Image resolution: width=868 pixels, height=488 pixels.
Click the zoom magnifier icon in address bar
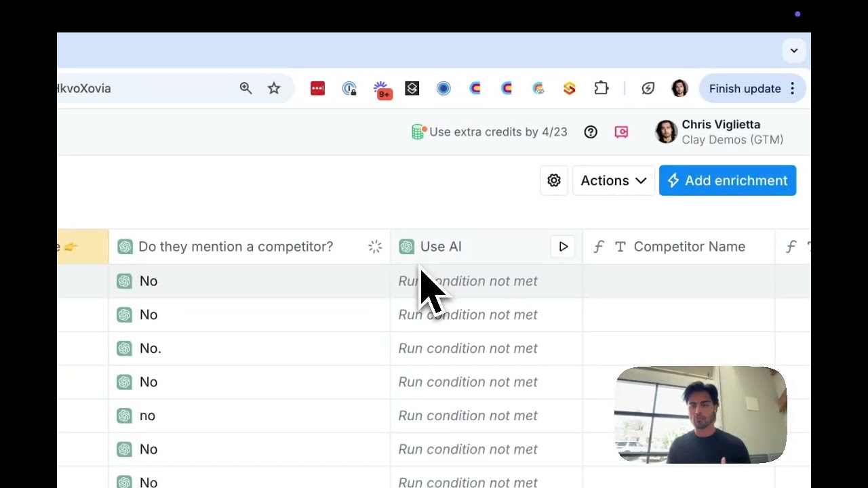coord(245,88)
